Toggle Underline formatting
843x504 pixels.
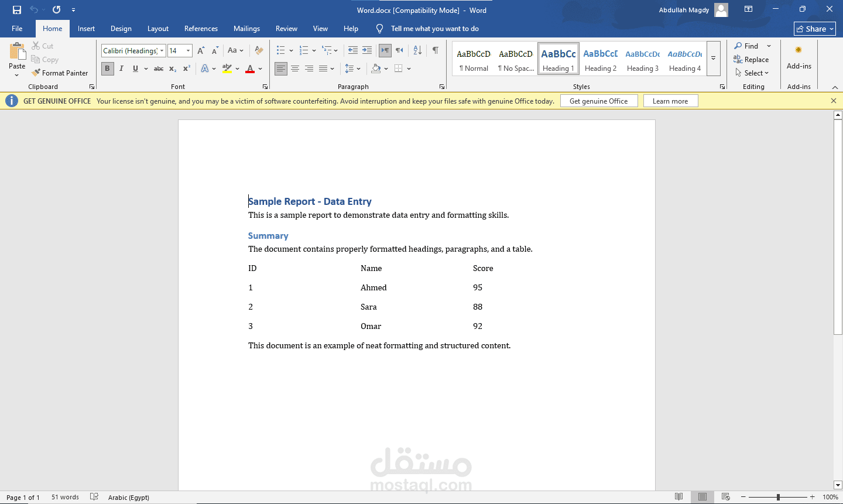[135, 68]
